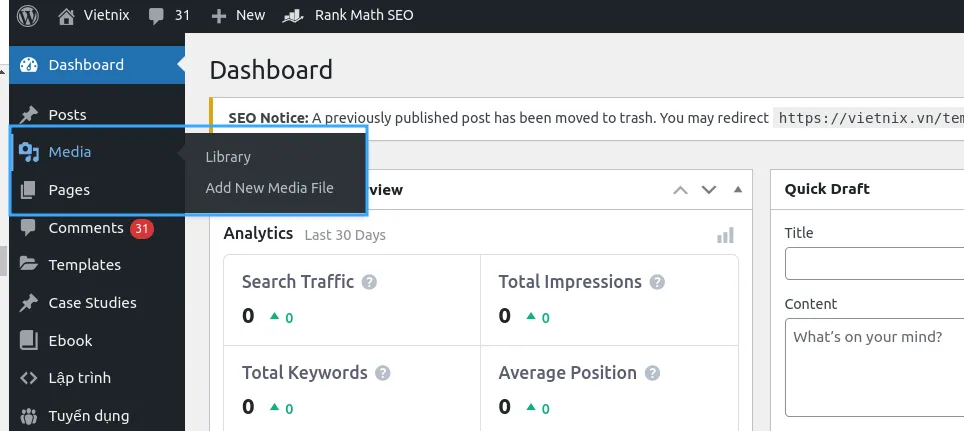Click the bar chart icon beside Analytics
The image size is (964, 431).
(x=725, y=235)
